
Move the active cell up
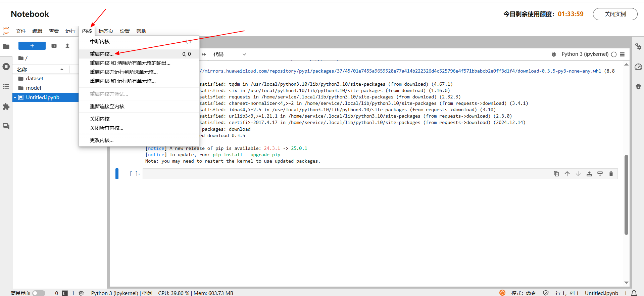tap(567, 174)
